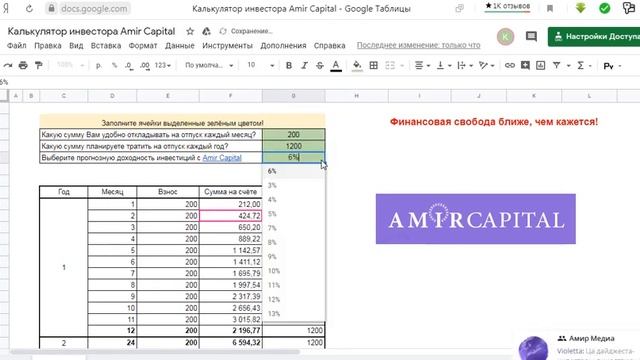Click the redo arrow in toolbar
The height and width of the screenshot is (360, 640).
tap(7, 65)
